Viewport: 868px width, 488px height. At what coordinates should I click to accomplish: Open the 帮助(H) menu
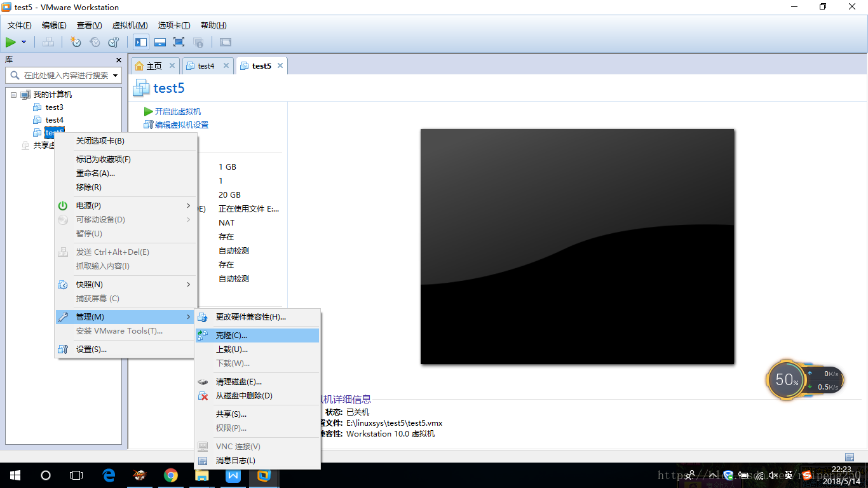click(x=214, y=25)
